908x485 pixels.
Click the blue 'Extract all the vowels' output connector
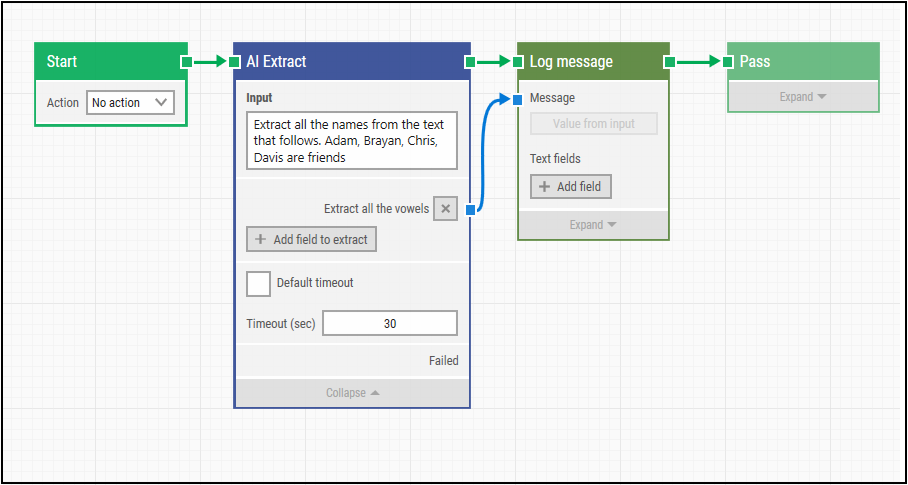tap(469, 209)
